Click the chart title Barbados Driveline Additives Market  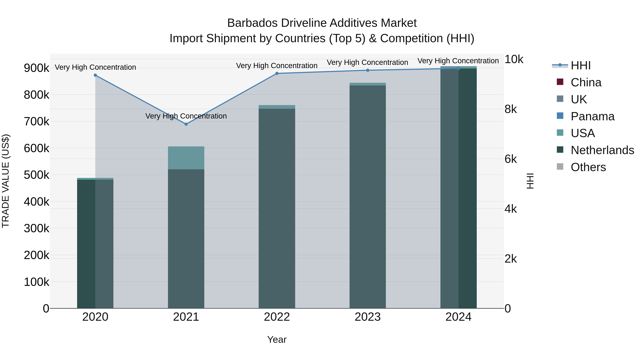pyautogui.click(x=322, y=23)
